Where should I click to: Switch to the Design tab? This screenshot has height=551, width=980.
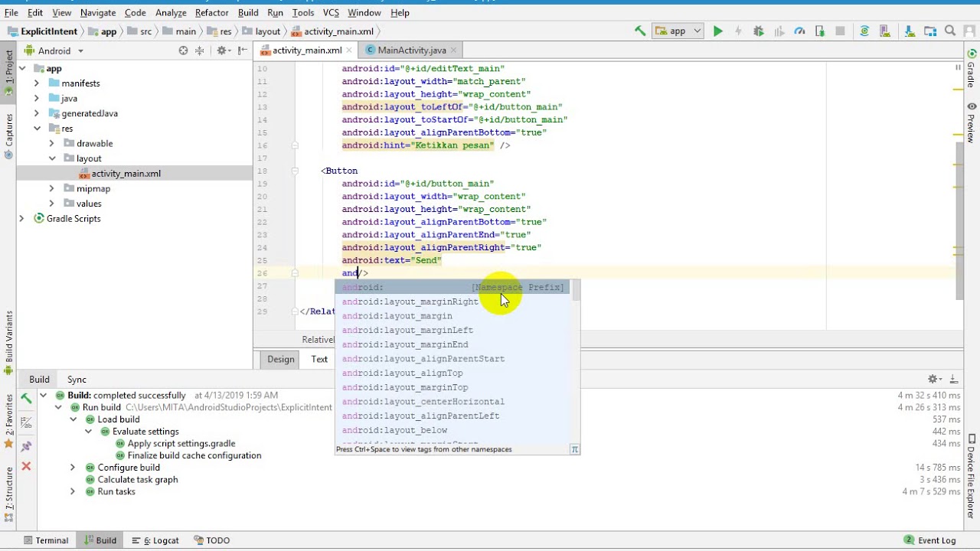(x=280, y=359)
